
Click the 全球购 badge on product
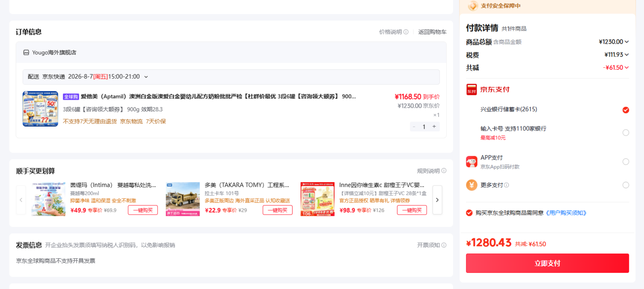pyautogui.click(x=71, y=97)
